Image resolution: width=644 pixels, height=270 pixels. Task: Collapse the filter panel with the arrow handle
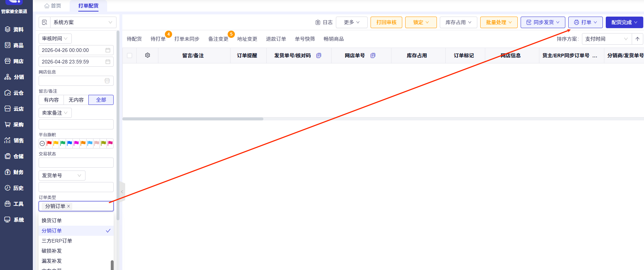pos(122,192)
